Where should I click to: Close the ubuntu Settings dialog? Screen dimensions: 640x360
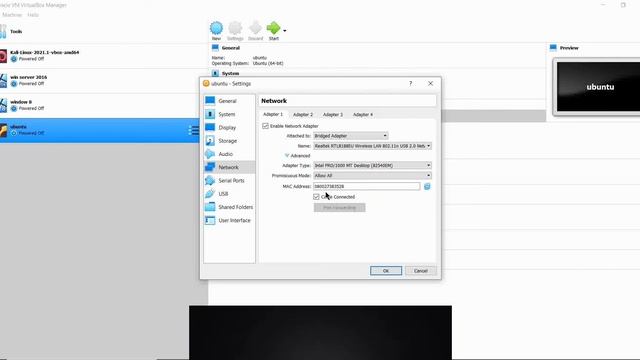tap(430, 83)
